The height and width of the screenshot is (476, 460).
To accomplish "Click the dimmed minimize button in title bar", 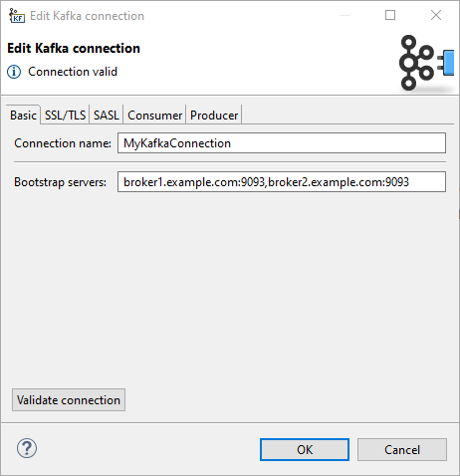I will click(345, 15).
